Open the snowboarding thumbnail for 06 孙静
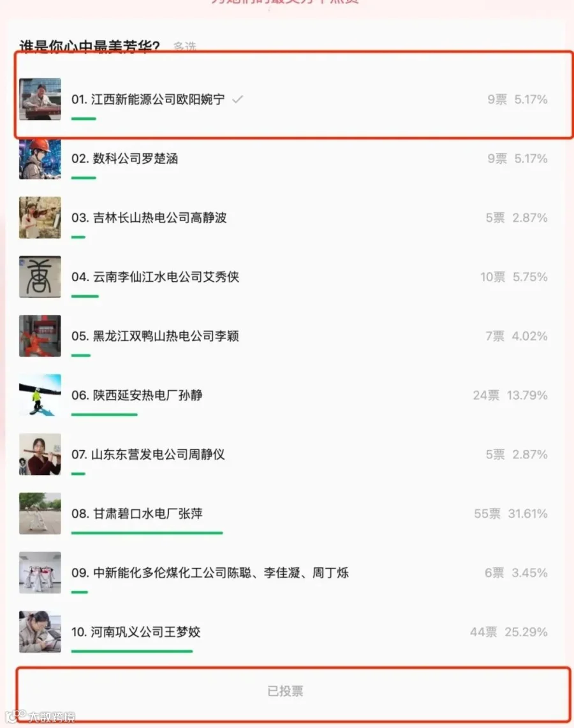 pos(40,395)
